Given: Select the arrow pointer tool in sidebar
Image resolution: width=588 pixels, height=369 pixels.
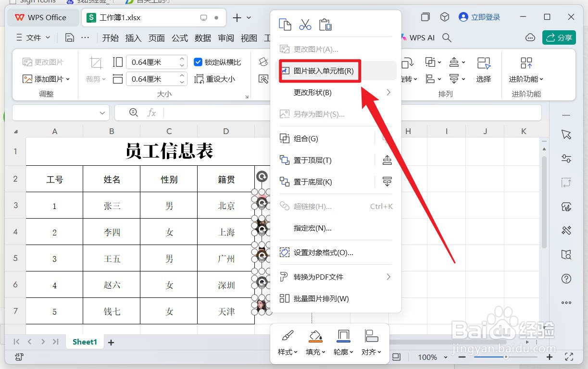Looking at the screenshot, I should (566, 135).
